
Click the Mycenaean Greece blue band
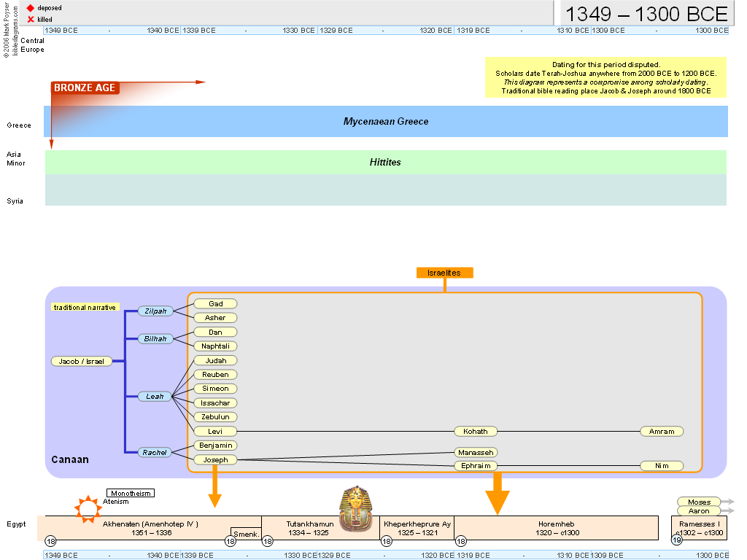coord(386,122)
